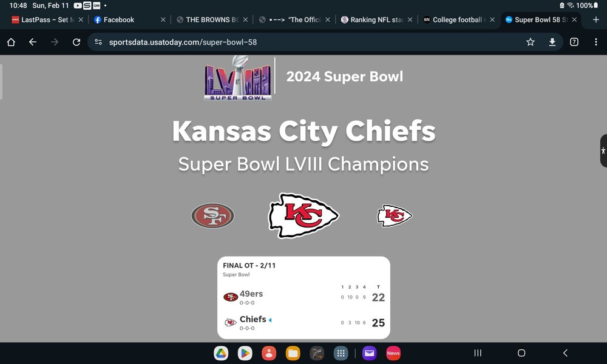607x364 pixels.
Task: Launch the purple Email app from the dock
Action: click(369, 353)
